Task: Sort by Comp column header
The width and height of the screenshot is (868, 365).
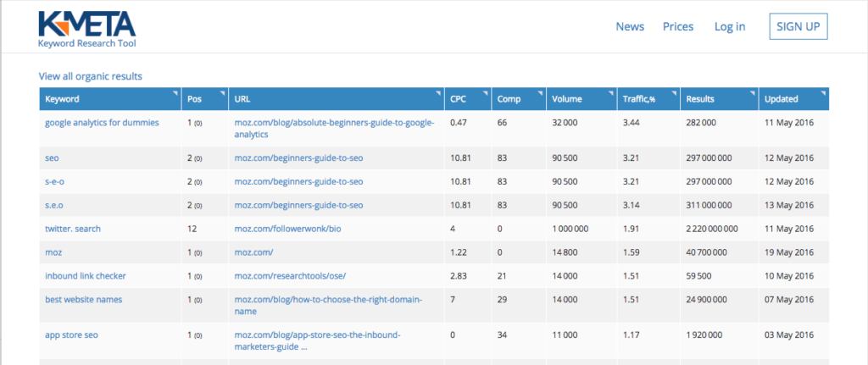Action: pos(519,99)
